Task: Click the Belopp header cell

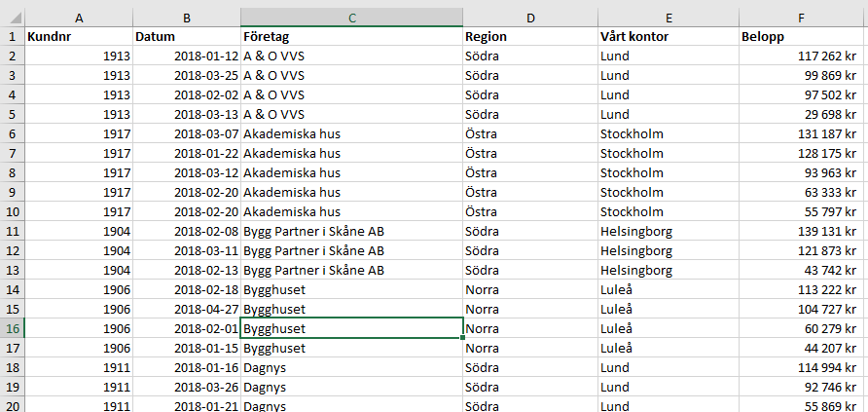Action: 803,37
